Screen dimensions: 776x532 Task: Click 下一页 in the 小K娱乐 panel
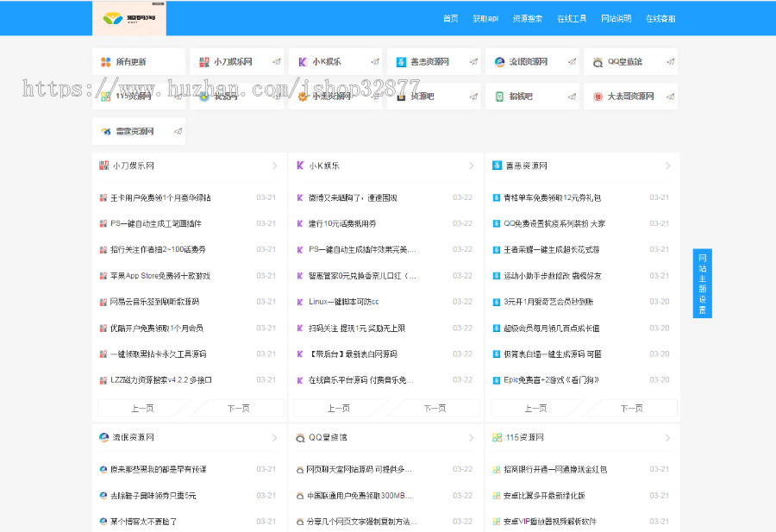click(x=435, y=409)
